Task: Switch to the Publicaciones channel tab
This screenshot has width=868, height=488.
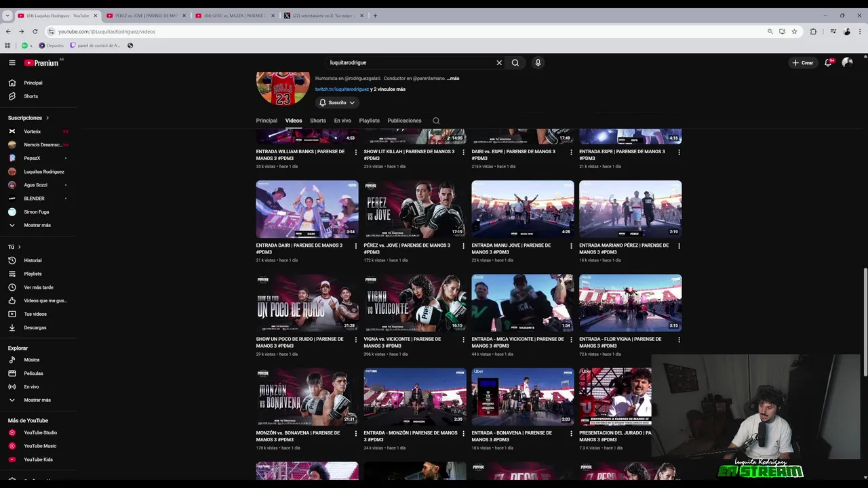Action: pos(404,121)
